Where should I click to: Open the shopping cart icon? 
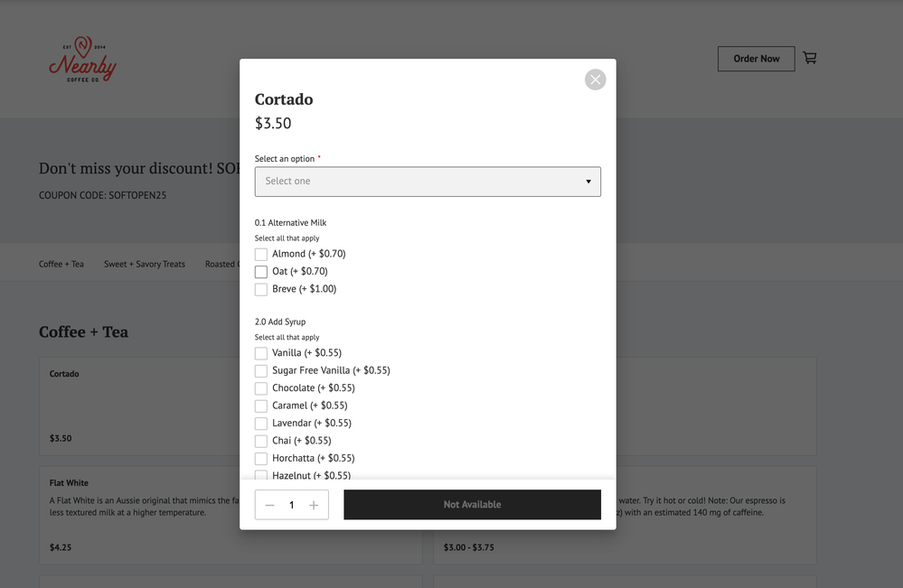pos(810,58)
